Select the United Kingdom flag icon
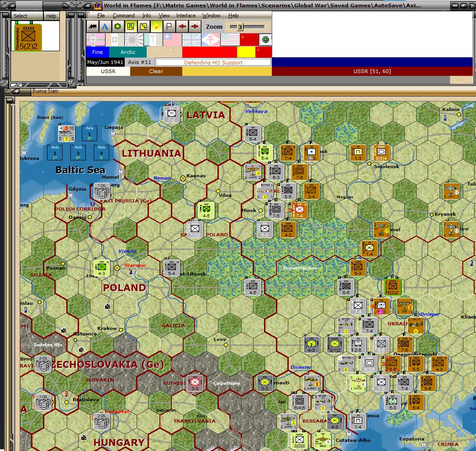This screenshot has height=451, width=476. coord(191,40)
